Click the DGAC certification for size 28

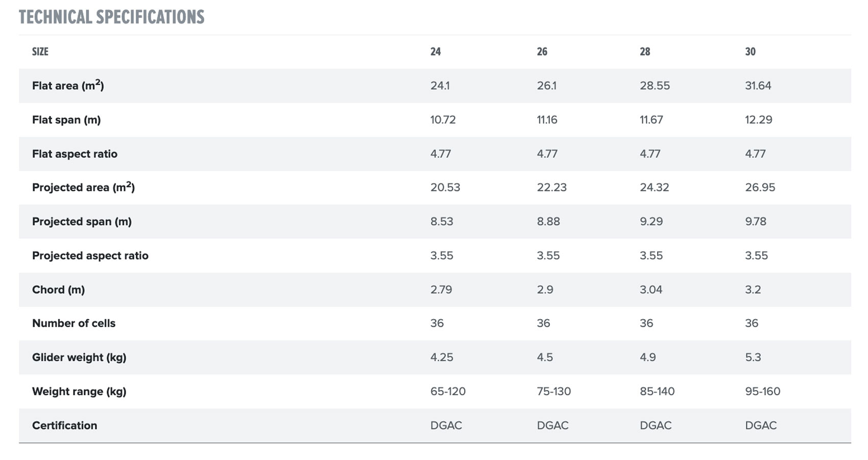click(x=656, y=425)
